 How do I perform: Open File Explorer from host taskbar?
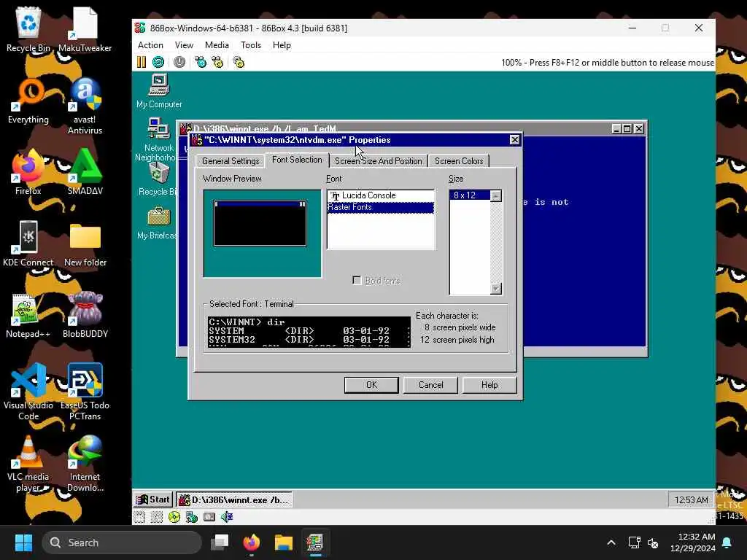[x=284, y=542]
